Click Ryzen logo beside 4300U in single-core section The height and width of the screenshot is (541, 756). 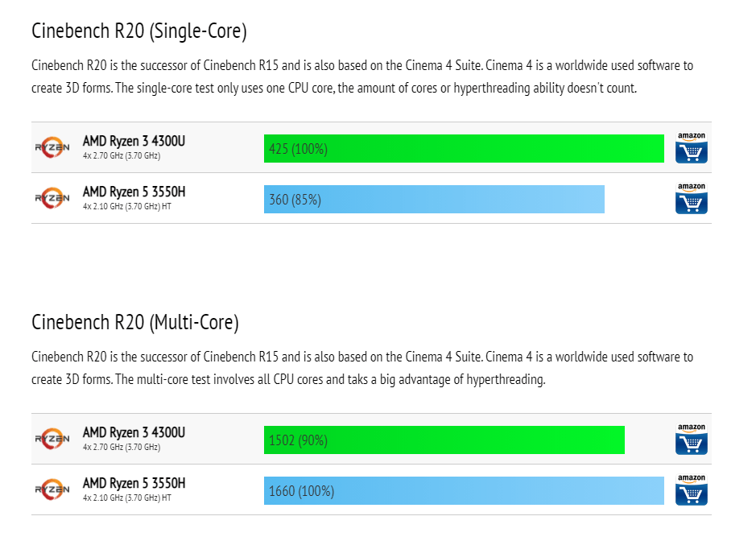click(52, 148)
